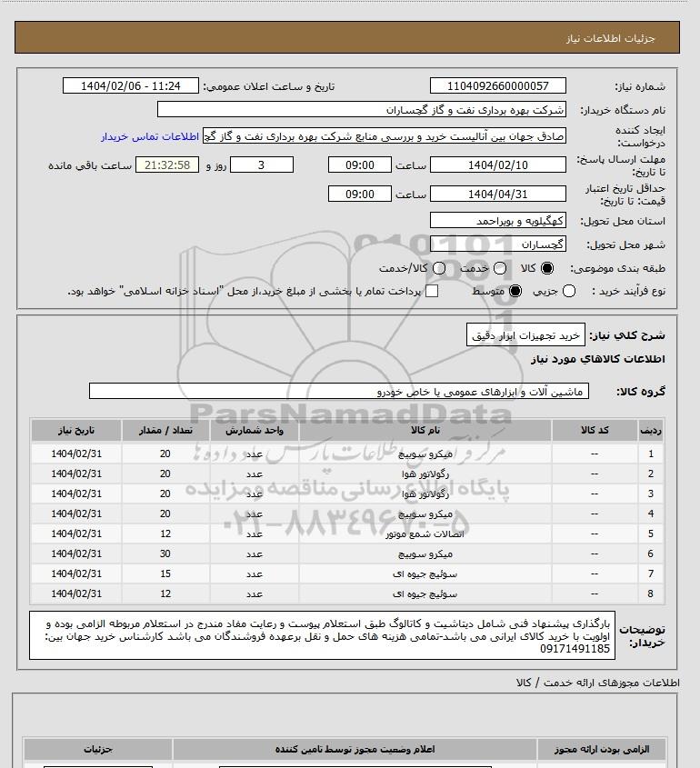Image resolution: width=700 pixels, height=768 pixels.
Task: Select row 1 item میکرو سوییچ
Action: [x=425, y=454]
